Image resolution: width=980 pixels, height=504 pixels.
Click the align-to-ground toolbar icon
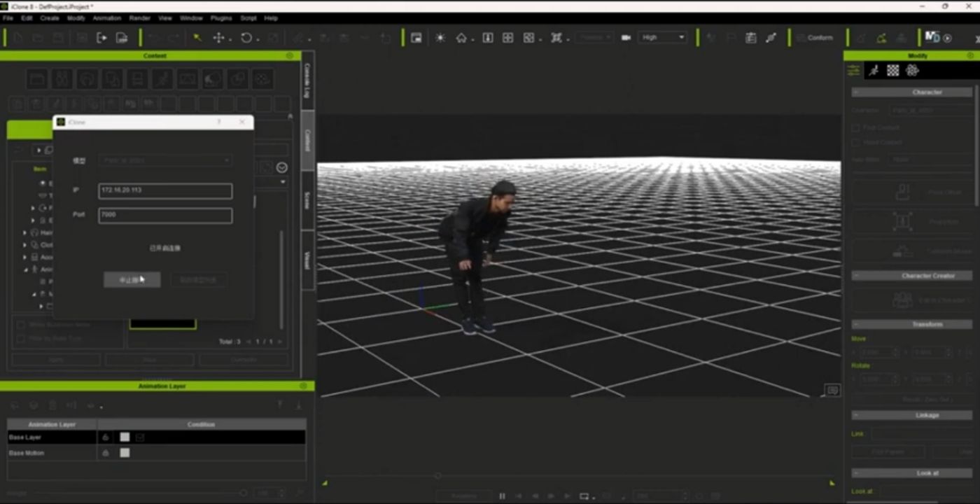pos(488,38)
